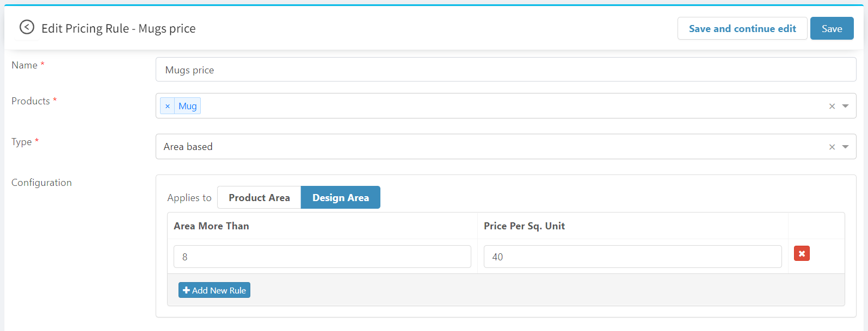Expand the Type dropdown arrow
The width and height of the screenshot is (868, 331).
[845, 147]
